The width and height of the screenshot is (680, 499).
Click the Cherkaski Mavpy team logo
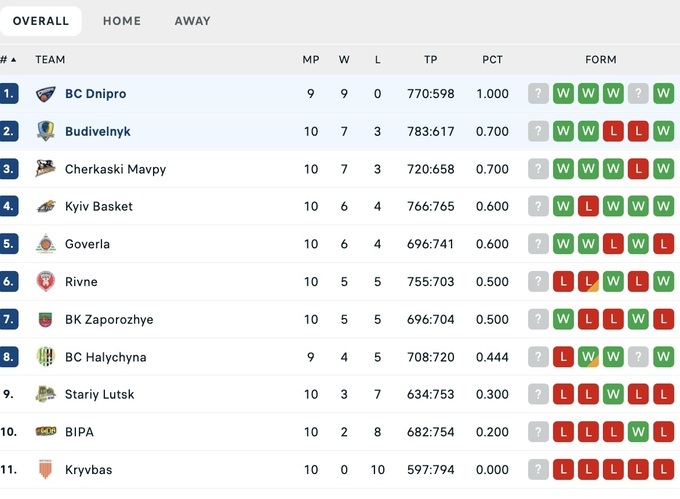(46, 169)
